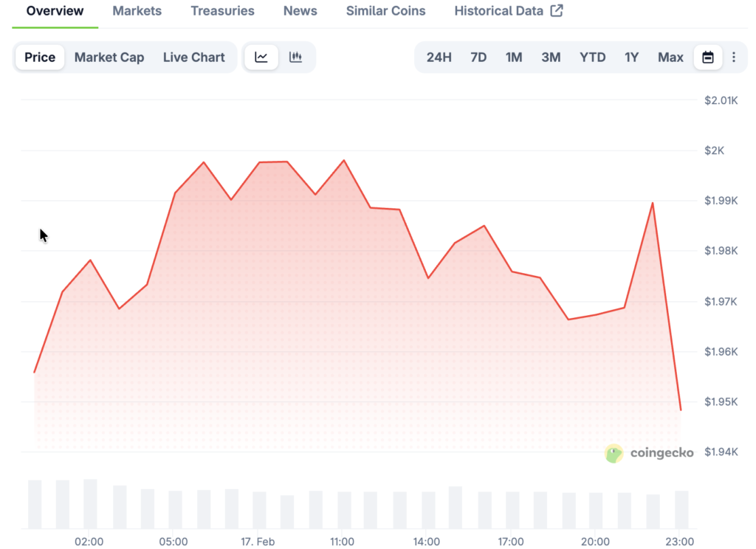
Task: Switch to candlestick chart icon
Action: pyautogui.click(x=296, y=58)
